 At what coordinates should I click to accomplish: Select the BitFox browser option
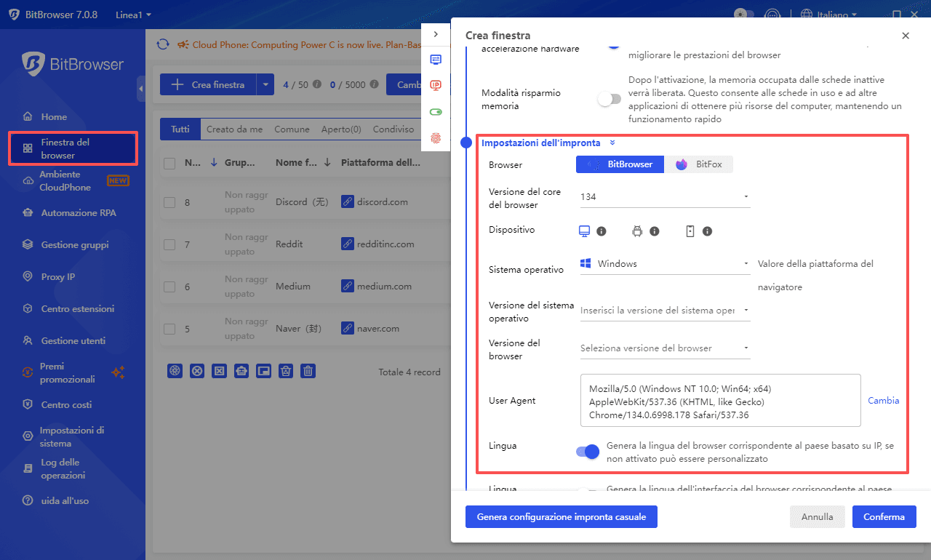click(x=699, y=164)
